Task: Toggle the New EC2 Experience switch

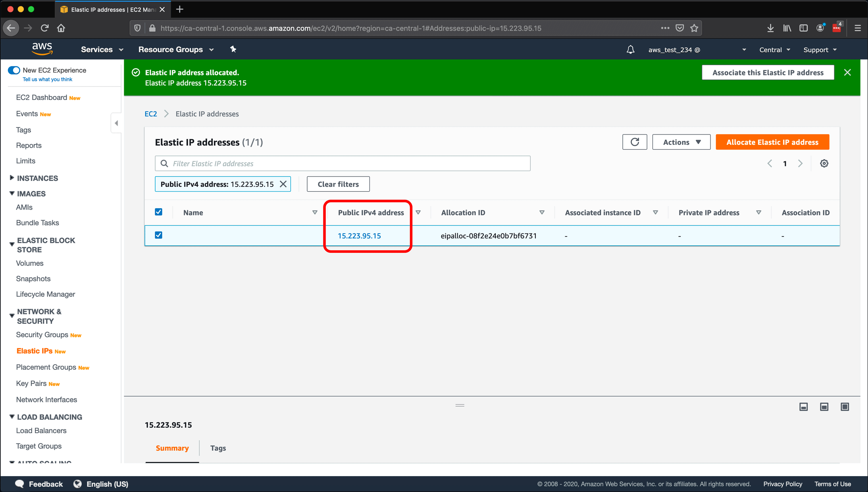Action: (x=14, y=70)
